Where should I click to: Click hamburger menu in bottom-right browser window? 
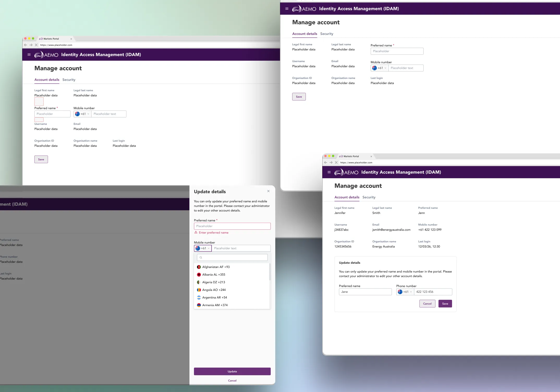(329, 172)
